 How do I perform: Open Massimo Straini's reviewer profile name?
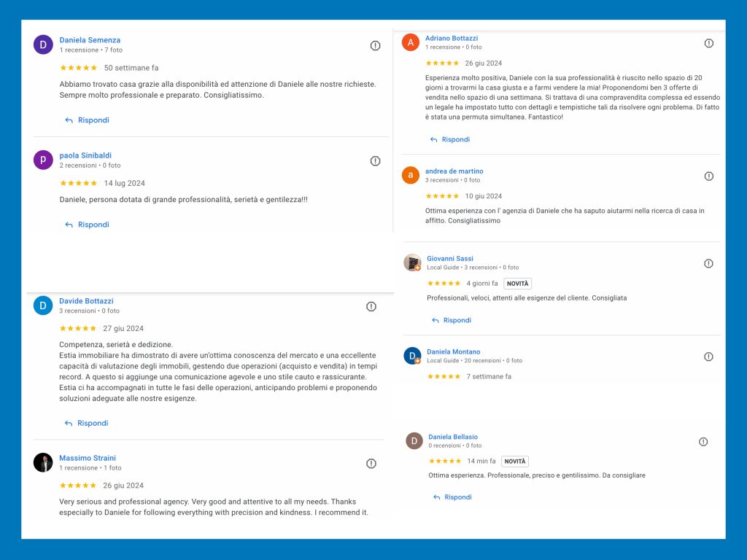coord(88,458)
